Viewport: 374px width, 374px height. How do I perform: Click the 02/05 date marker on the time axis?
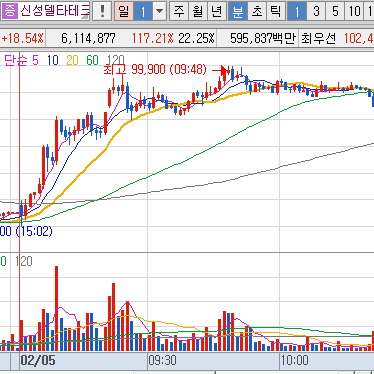tap(38, 360)
